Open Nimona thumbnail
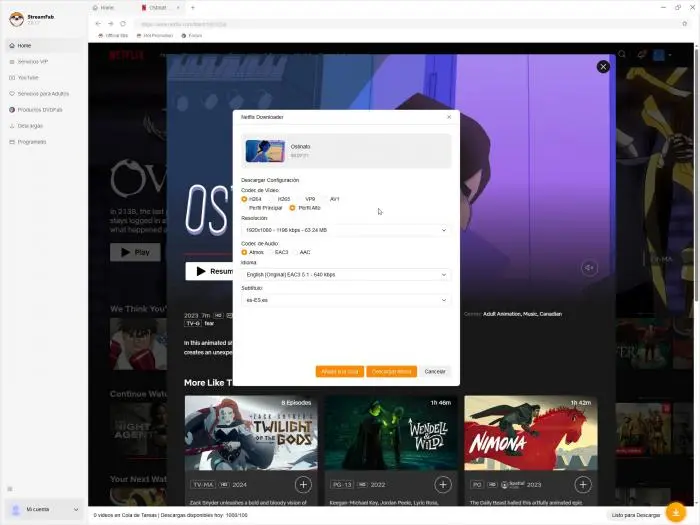The width and height of the screenshot is (700, 525). coord(531,433)
